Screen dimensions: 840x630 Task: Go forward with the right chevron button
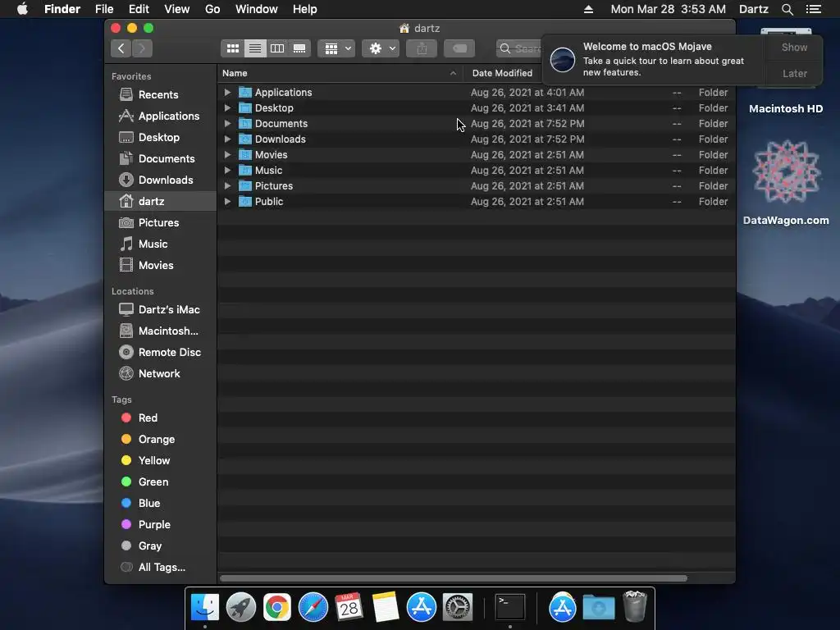142,48
